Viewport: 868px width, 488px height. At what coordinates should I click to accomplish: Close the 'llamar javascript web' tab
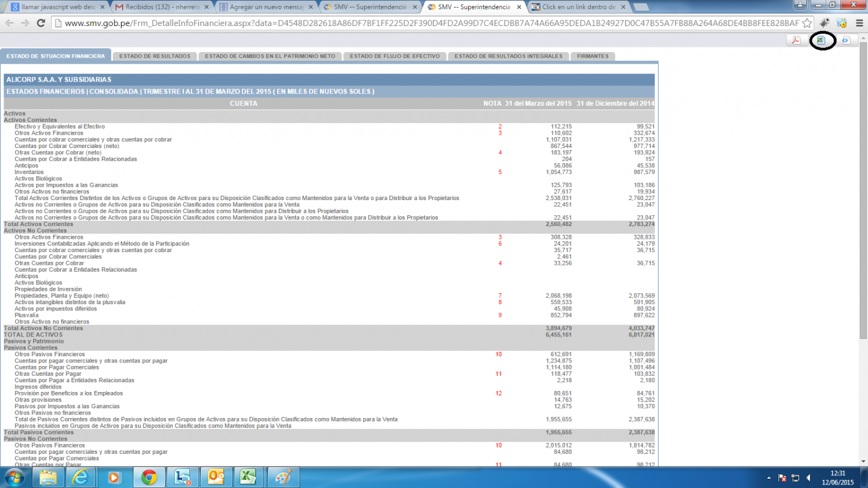point(102,7)
